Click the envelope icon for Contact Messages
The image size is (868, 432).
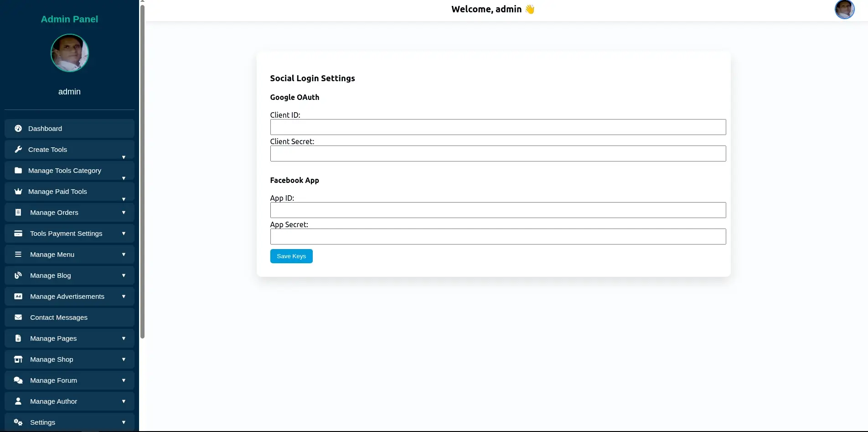point(18,317)
